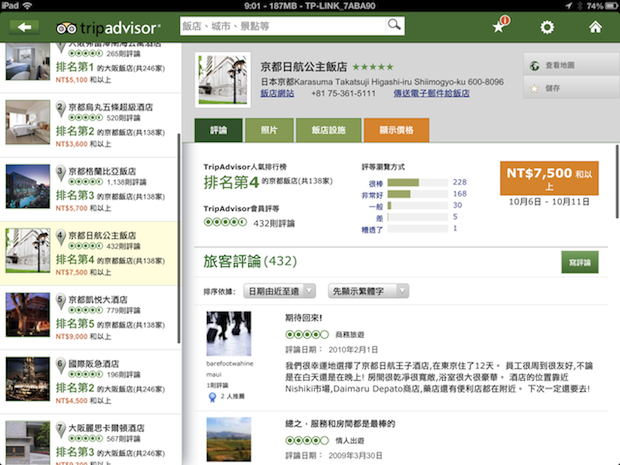This screenshot has height=465, width=620.
Task: Click the 儲存 button
Action: click(571, 87)
